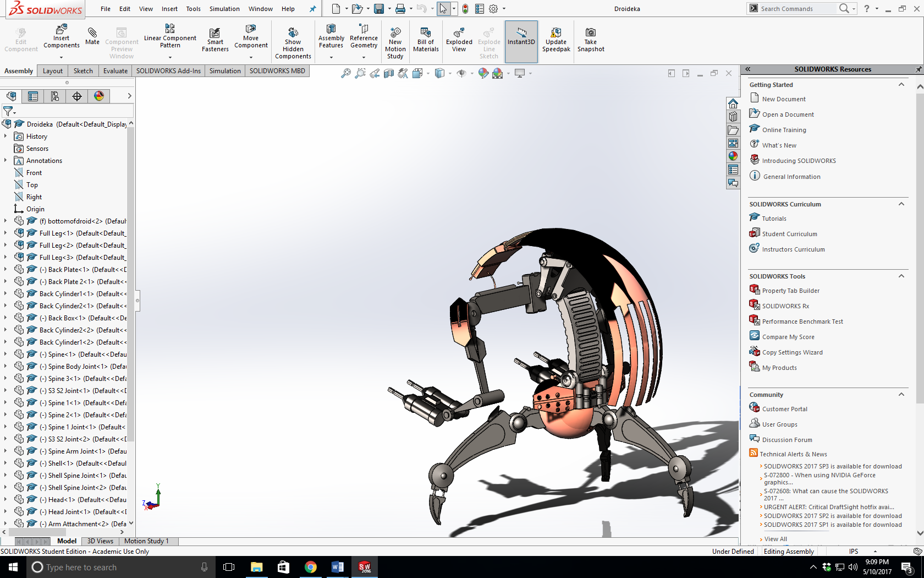Open SOLIDWORKS Resources home tab

point(733,104)
